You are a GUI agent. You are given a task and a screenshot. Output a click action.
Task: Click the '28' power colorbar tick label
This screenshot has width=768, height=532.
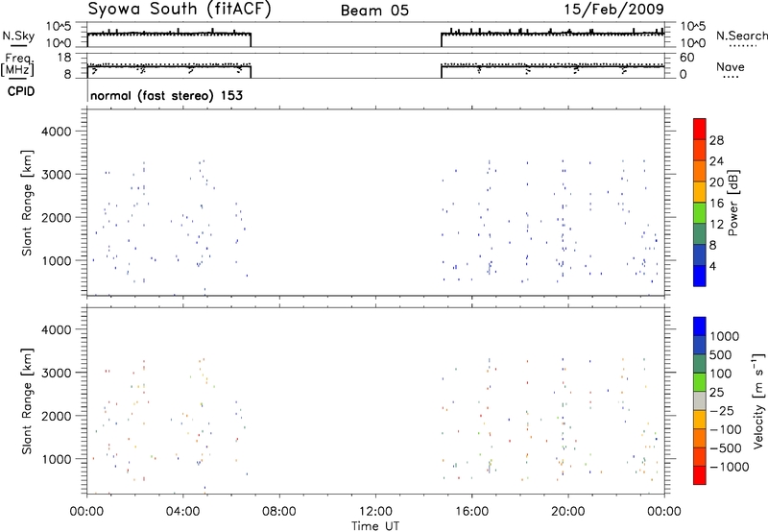coord(716,140)
